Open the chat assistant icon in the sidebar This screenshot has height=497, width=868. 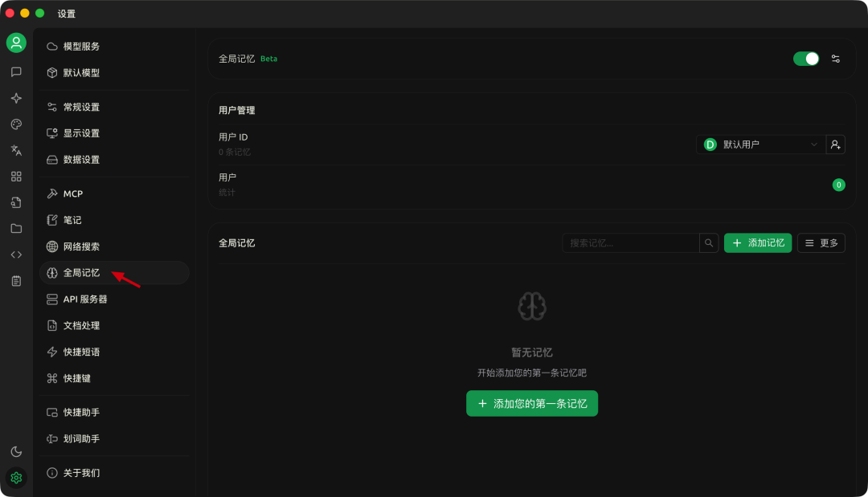tap(16, 71)
